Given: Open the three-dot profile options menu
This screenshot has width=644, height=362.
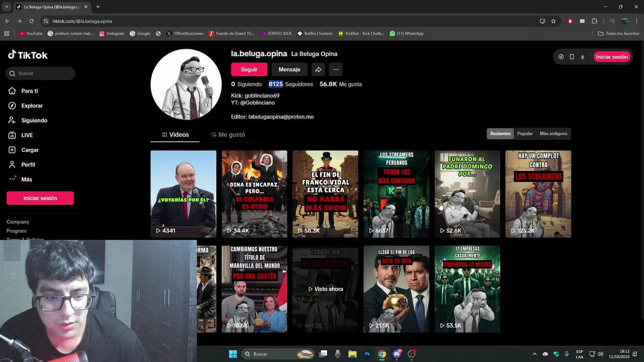Looking at the screenshot, I should pyautogui.click(x=336, y=69).
